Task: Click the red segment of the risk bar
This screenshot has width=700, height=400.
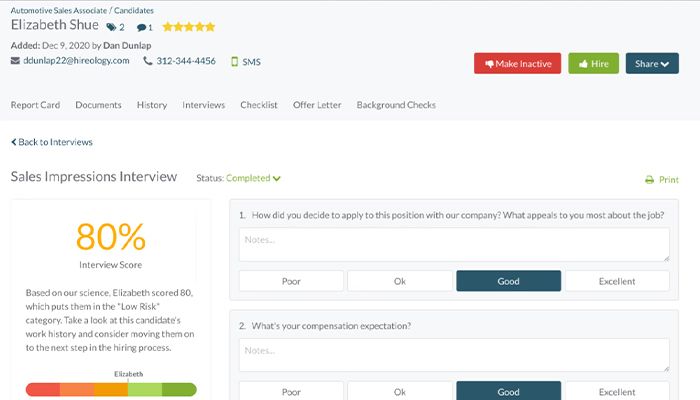Action: (x=43, y=389)
